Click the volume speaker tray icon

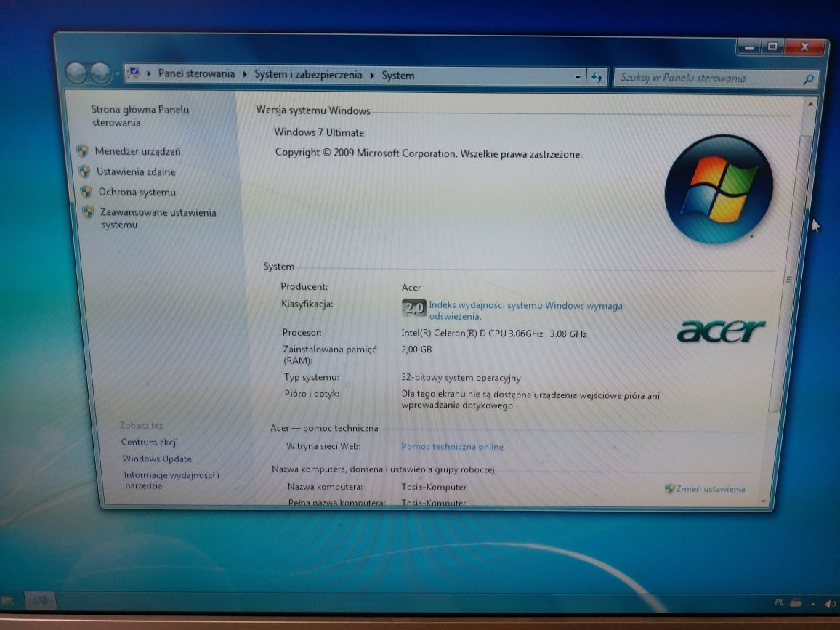(831, 604)
